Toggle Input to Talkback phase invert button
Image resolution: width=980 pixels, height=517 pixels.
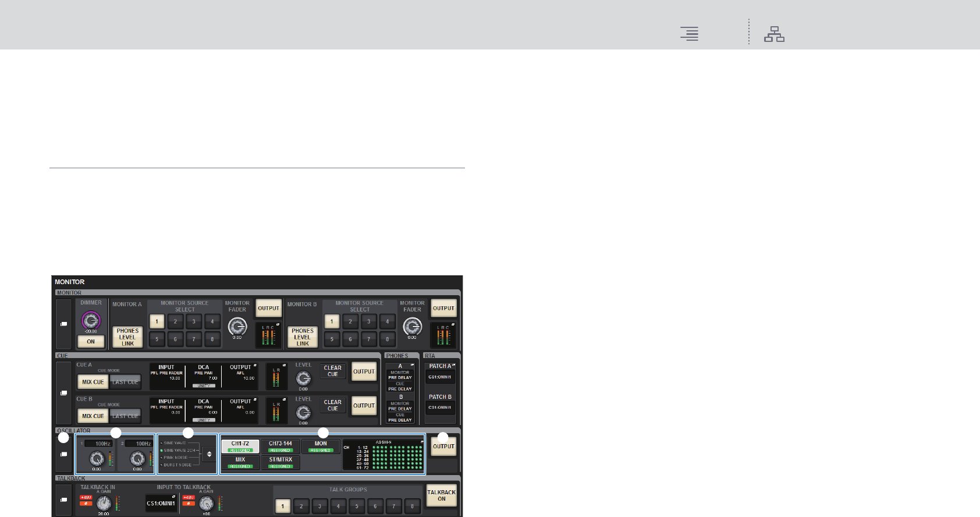(x=189, y=504)
